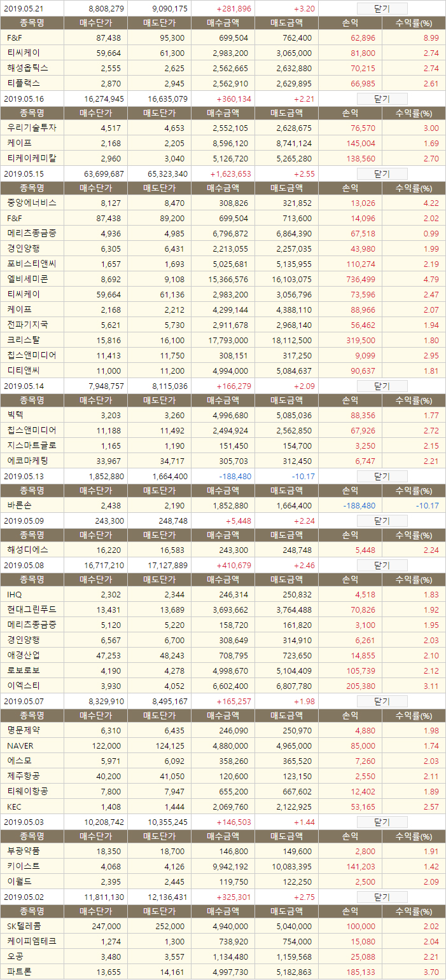Viewport: 446px width, 980px height.
Task: Select the 현대그린푸드 stock name
Action: (x=31, y=609)
